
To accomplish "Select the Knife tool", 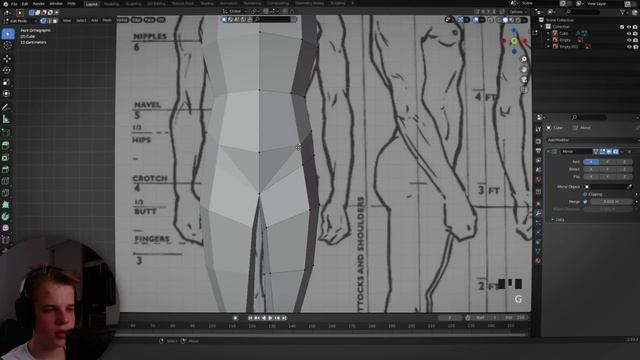I will coord(6,193).
